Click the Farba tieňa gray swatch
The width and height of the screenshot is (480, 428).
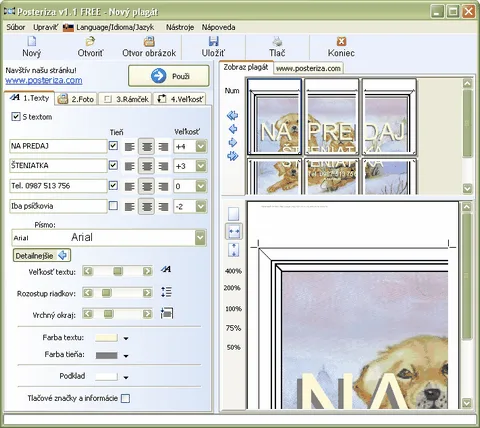[106, 355]
